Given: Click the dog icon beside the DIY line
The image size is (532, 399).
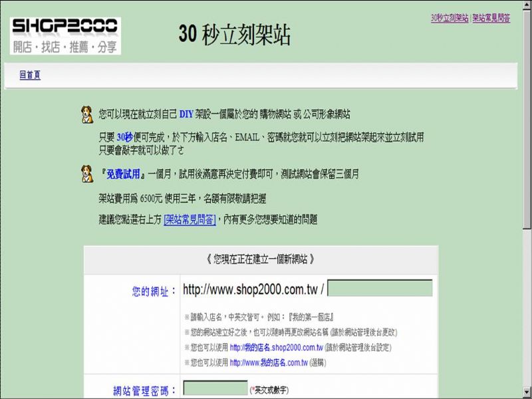Looking at the screenshot, I should pos(87,114).
